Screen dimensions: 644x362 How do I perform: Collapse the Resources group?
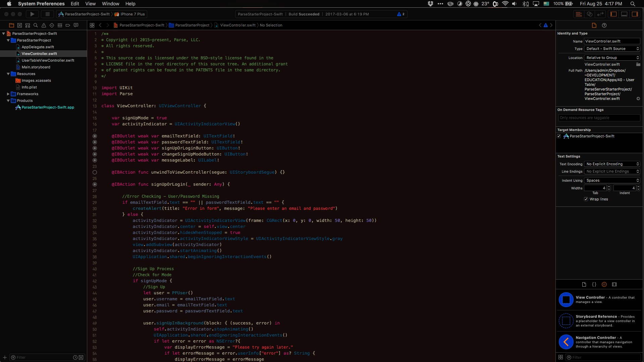[8, 74]
